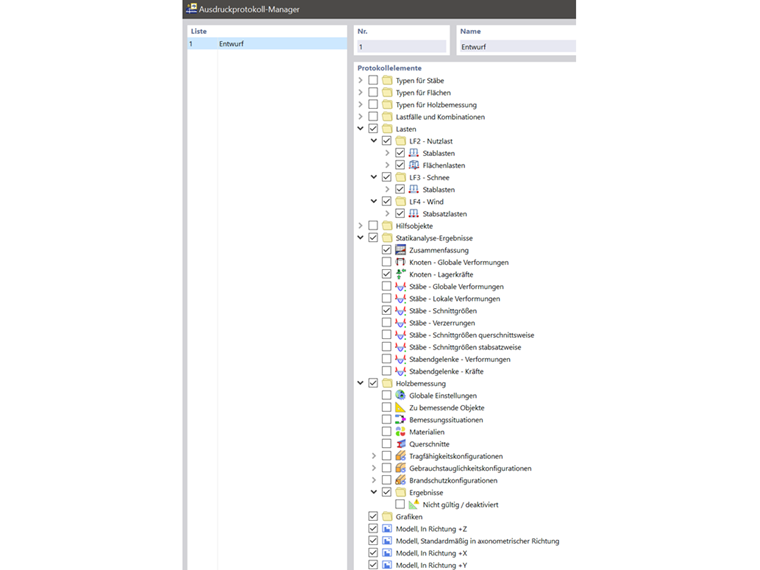Image resolution: width=760 pixels, height=570 pixels.
Task: Enable the Typen für Stäbe checkbox
Action: pos(373,80)
